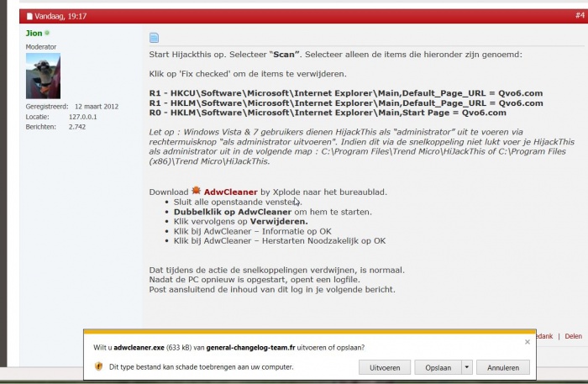Click the registration date 12 maart 2012
Viewport: 588px width, 384px height.
coord(97,107)
